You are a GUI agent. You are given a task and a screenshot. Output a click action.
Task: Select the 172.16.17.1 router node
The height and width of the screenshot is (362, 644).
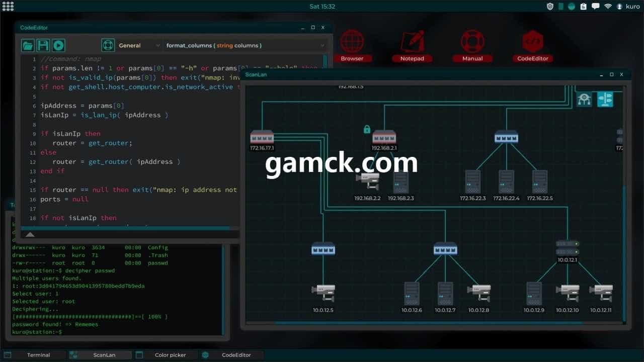click(x=262, y=137)
